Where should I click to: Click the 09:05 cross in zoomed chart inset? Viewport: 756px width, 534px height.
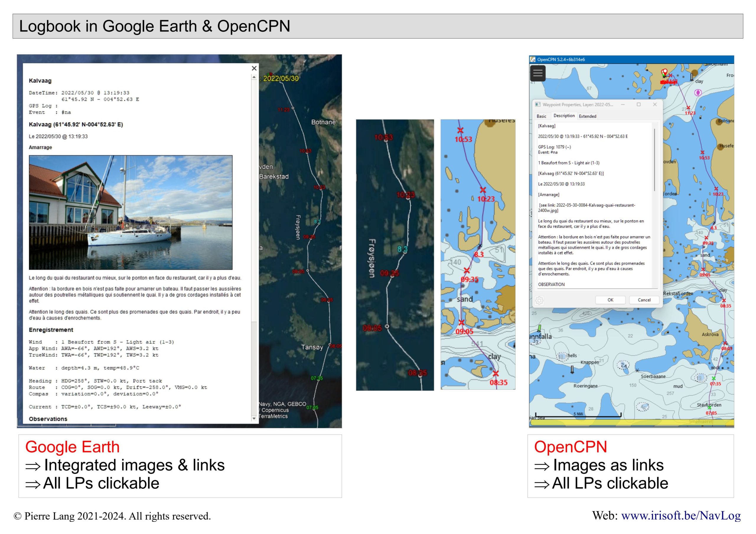click(x=462, y=322)
